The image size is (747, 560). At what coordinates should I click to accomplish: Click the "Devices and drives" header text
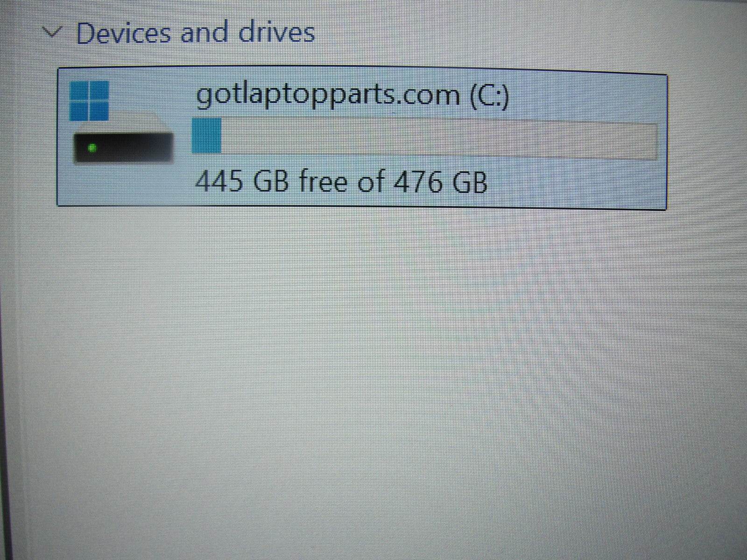[195, 33]
